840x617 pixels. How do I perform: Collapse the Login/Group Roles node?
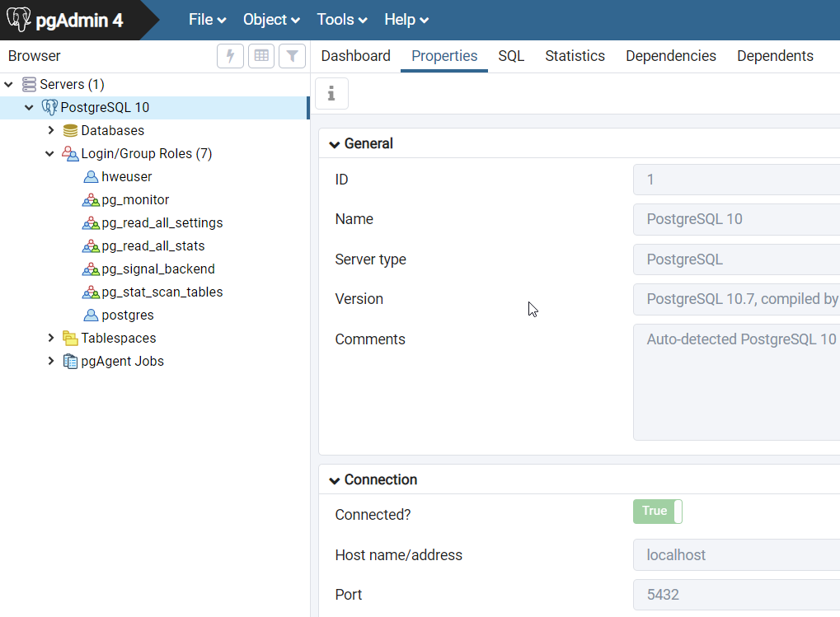click(50, 154)
